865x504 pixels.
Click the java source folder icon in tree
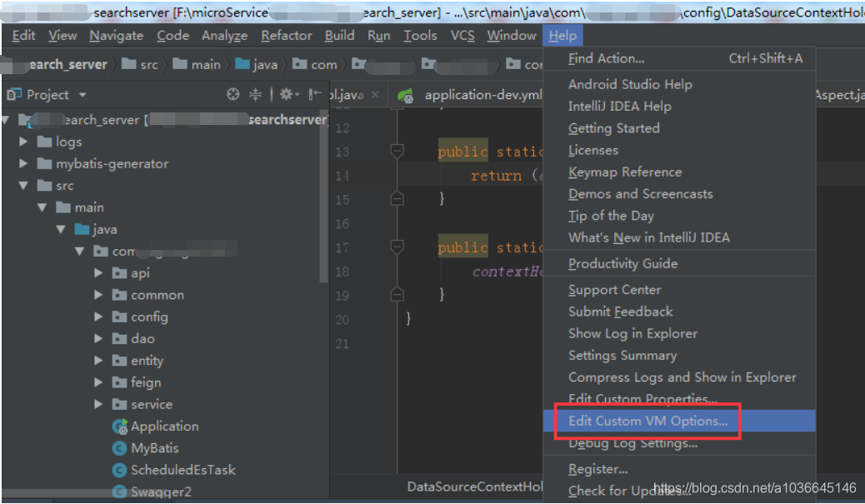coord(82,229)
